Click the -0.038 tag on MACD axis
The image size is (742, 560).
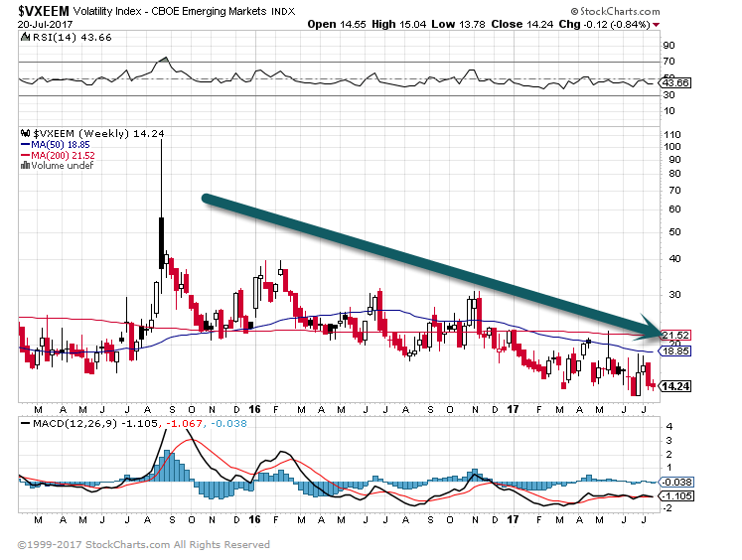coord(677,482)
